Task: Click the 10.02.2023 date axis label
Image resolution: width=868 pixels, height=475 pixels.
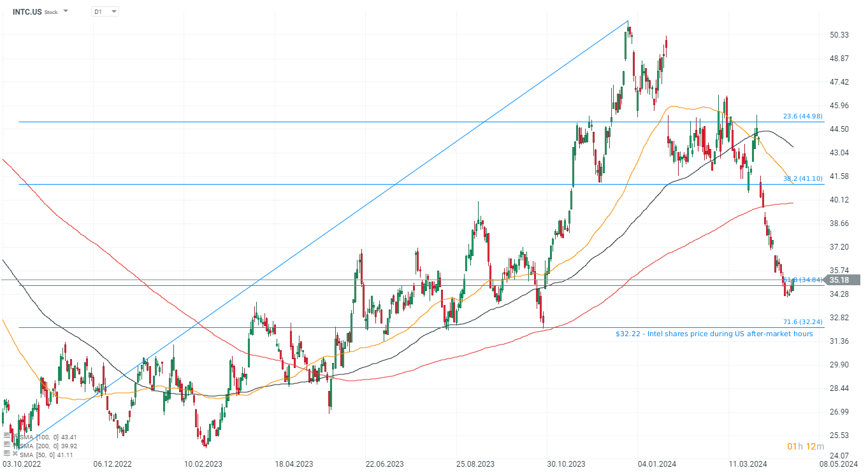Action: pyautogui.click(x=203, y=464)
